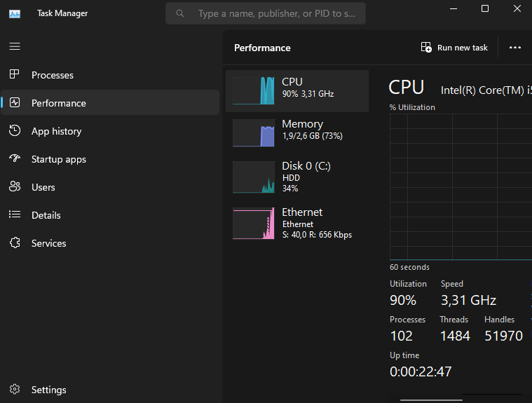Click the Users people icon
532x403 pixels.
(15, 186)
